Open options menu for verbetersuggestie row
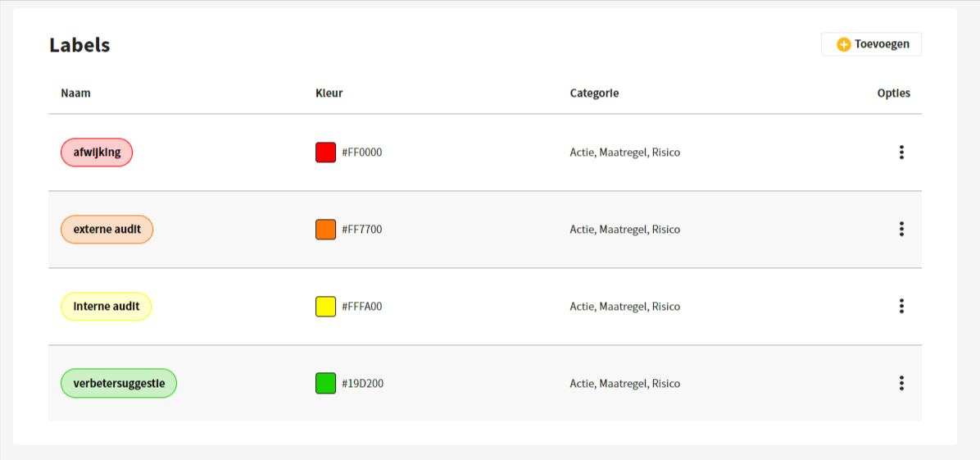 click(901, 383)
